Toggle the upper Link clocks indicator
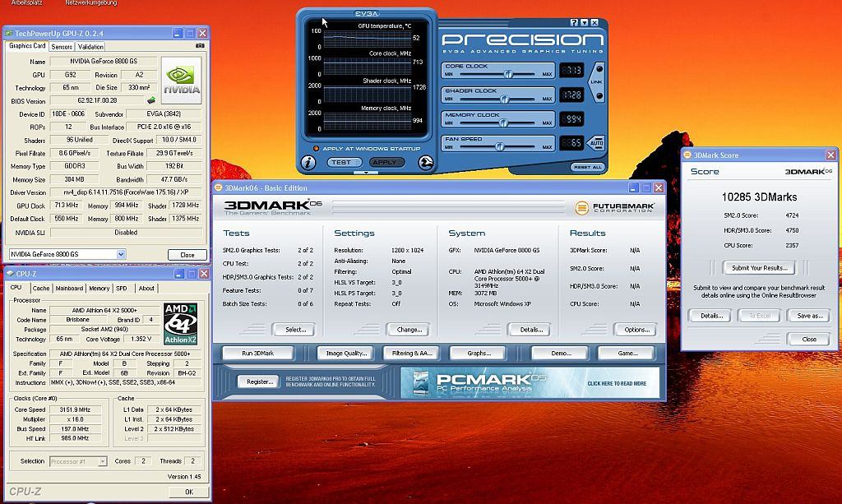Screen dimensions: 842x504 [x=599, y=69]
